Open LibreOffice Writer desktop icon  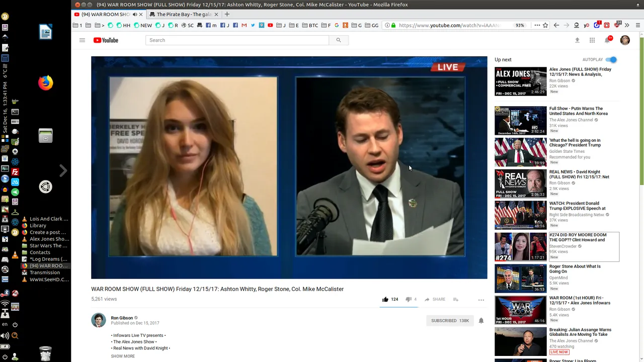point(45,32)
